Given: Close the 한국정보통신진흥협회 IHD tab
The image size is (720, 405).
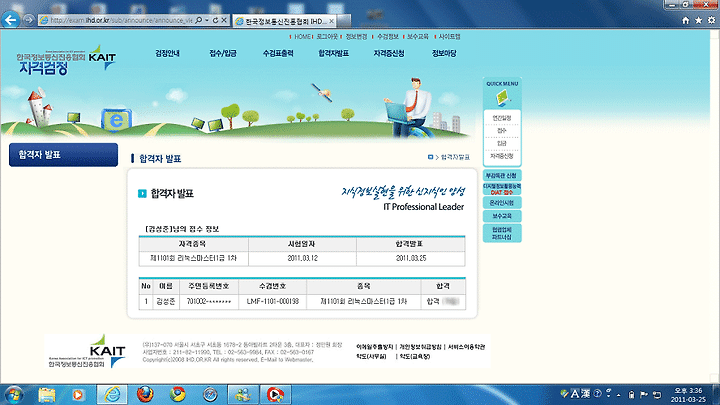Looking at the screenshot, I should point(331,21).
